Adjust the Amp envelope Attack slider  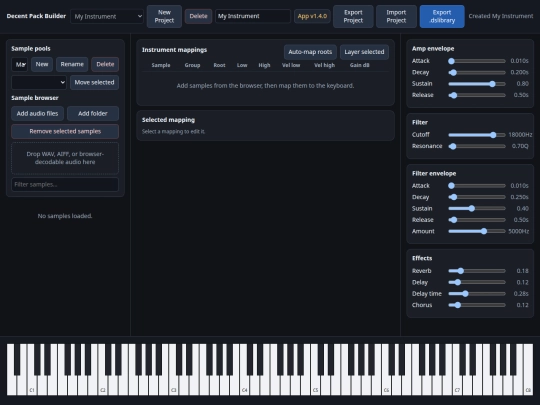click(477, 61)
